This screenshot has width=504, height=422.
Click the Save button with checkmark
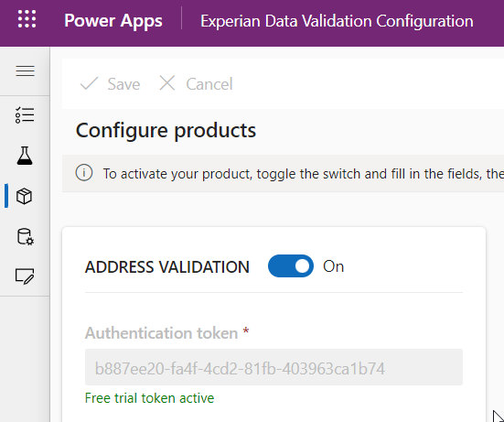tap(110, 84)
